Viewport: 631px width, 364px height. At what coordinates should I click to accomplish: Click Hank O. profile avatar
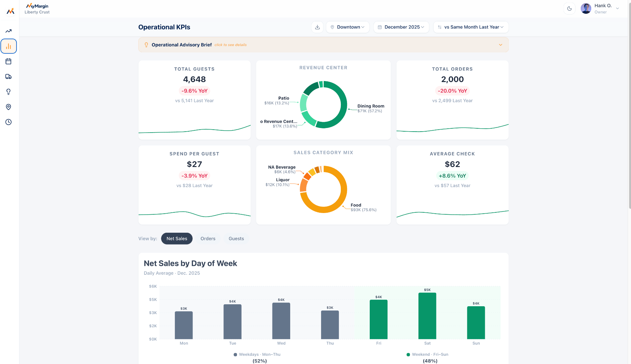(586, 9)
